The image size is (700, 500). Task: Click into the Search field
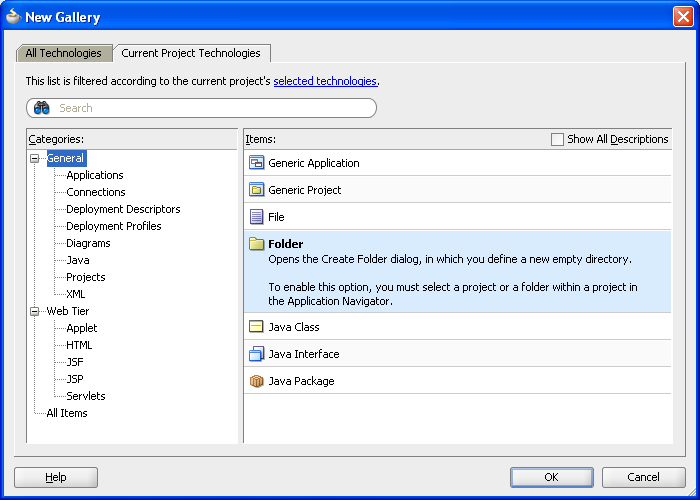(x=210, y=108)
